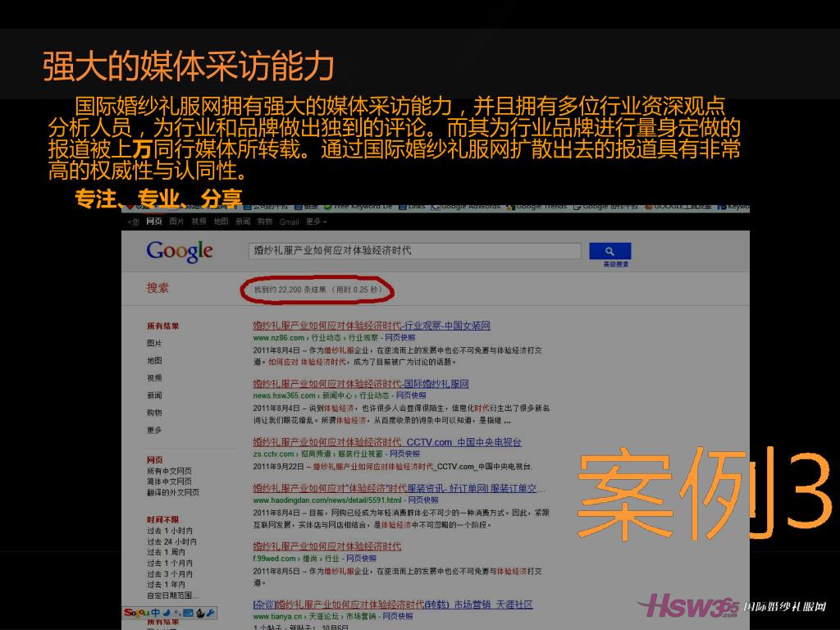Click the Google logo
The width and height of the screenshot is (840, 630).
point(180,251)
